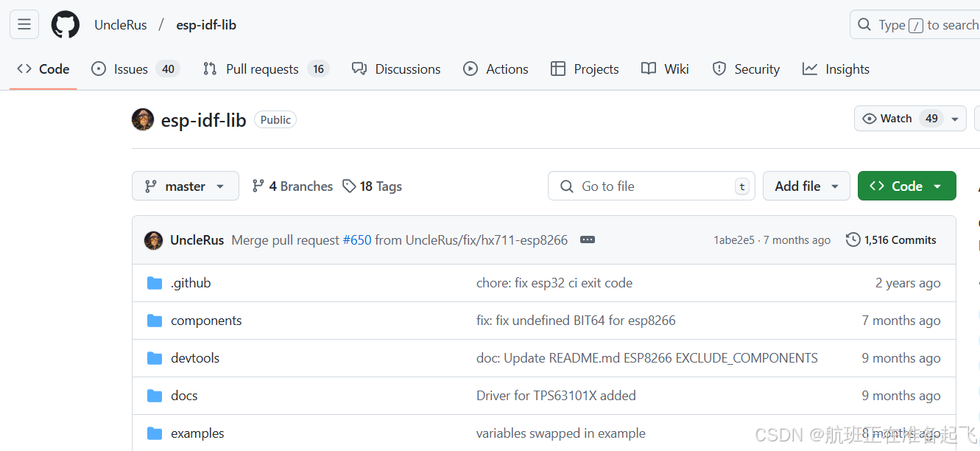Focus the Type to search field
The image size is (980, 451).
pyautogui.click(x=915, y=25)
